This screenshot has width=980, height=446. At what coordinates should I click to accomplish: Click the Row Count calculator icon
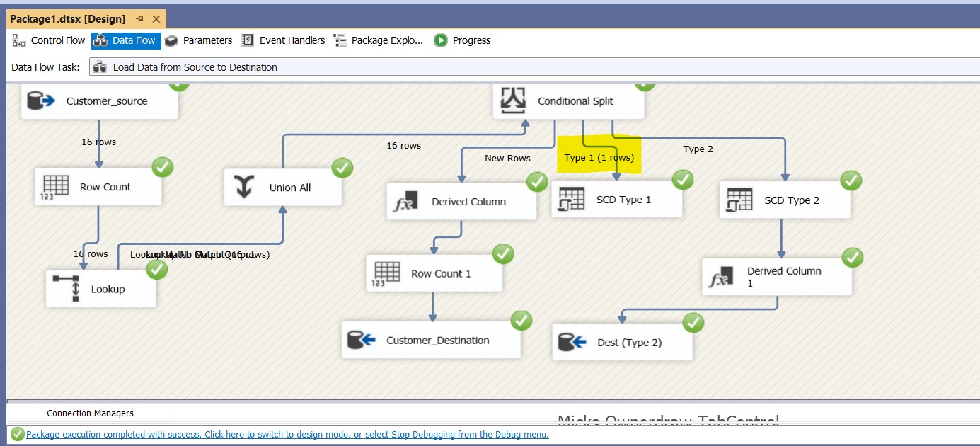[x=57, y=186]
